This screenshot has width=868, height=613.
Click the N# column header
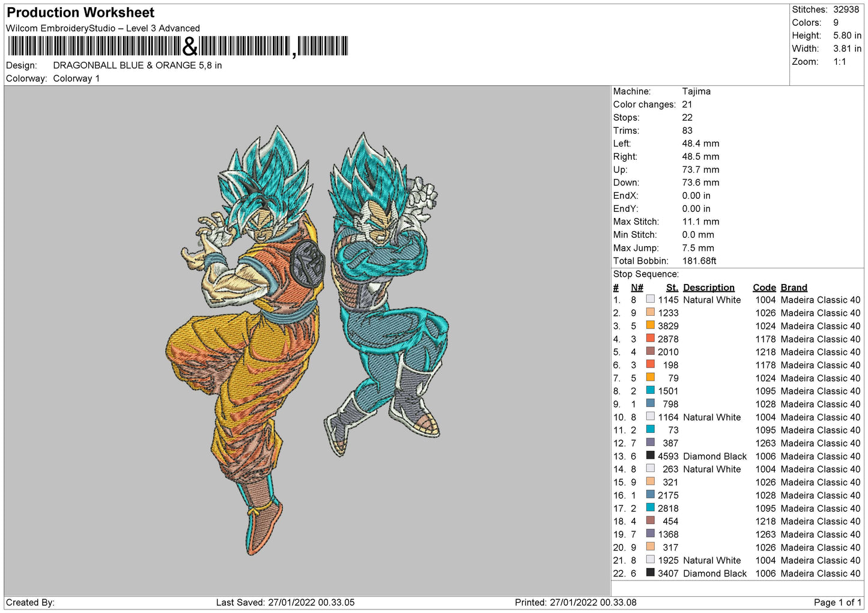(637, 288)
